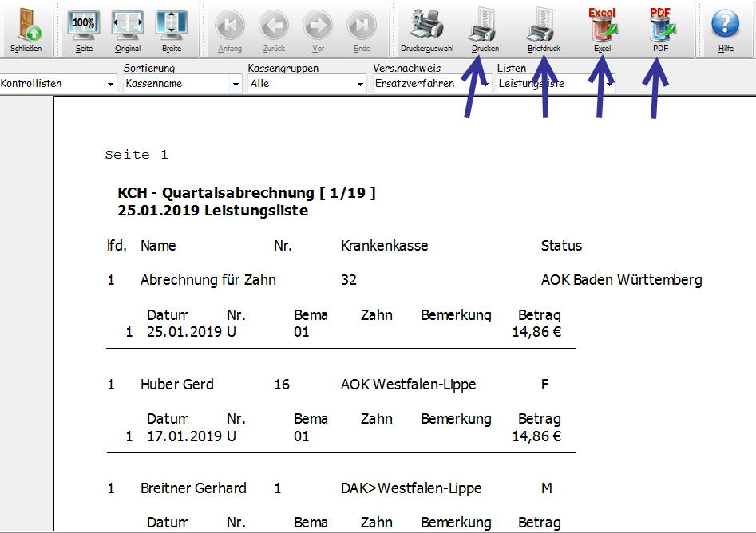Advance to next page with Vor
Screen dimensions: 756x533
tap(318, 27)
